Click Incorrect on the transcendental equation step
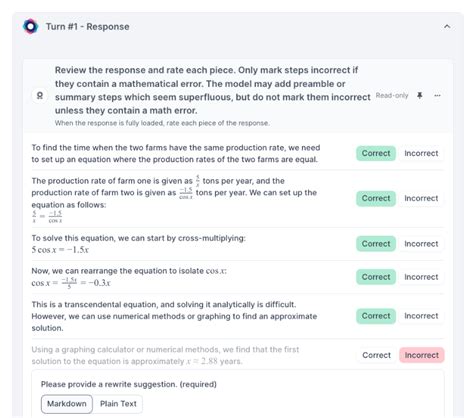474x418 pixels. [x=421, y=316]
